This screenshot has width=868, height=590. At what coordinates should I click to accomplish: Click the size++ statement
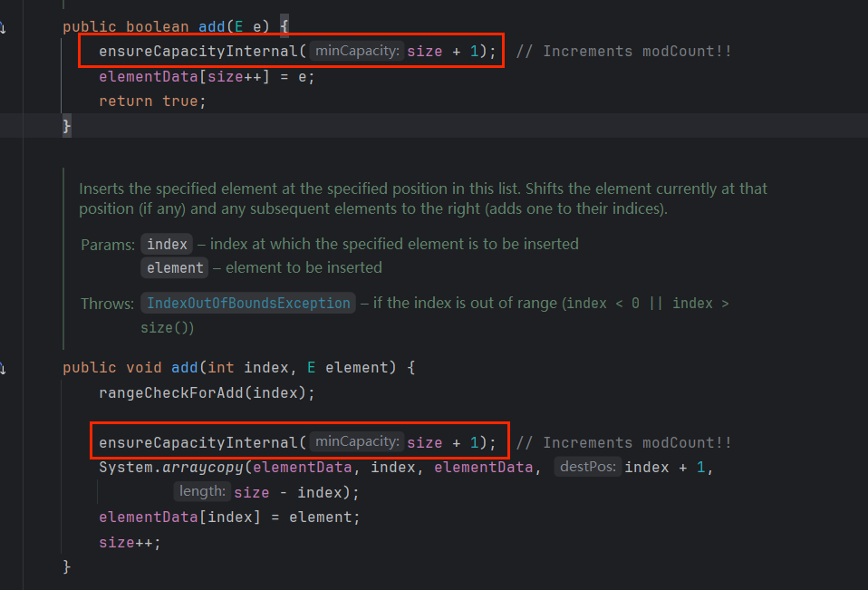coord(130,542)
